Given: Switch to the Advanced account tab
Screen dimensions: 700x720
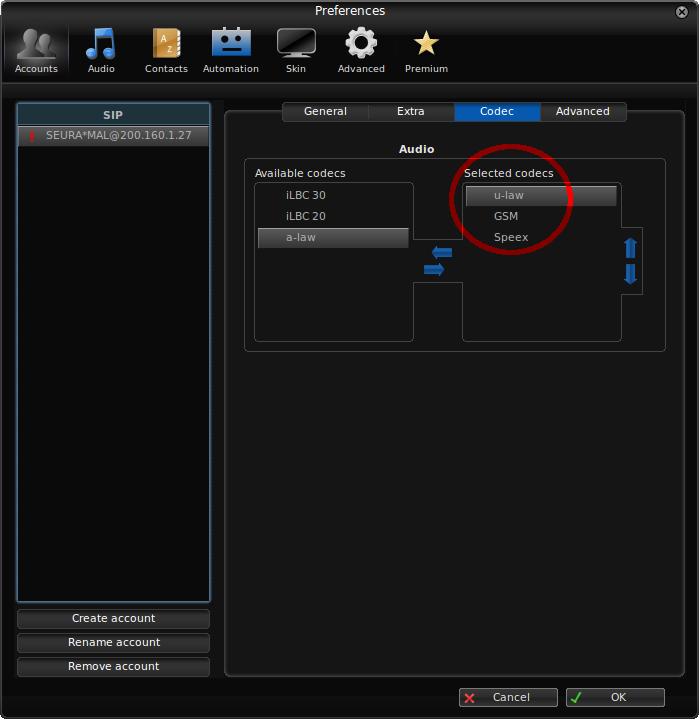Looking at the screenshot, I should tap(582, 112).
